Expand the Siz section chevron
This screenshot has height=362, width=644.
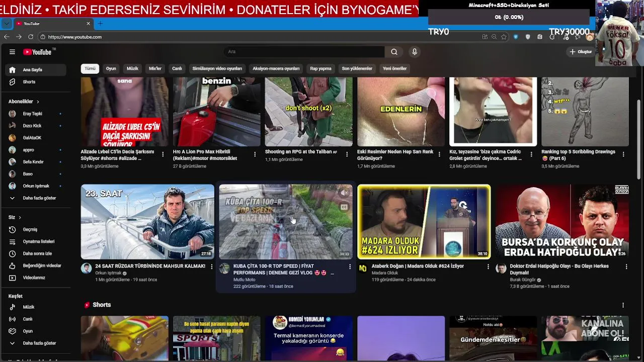point(20,217)
